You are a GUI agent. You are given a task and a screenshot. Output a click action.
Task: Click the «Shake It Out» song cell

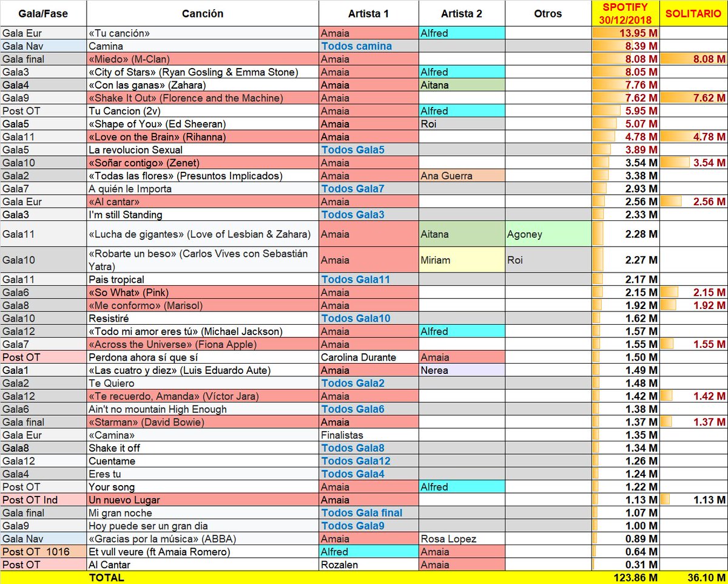click(203, 98)
